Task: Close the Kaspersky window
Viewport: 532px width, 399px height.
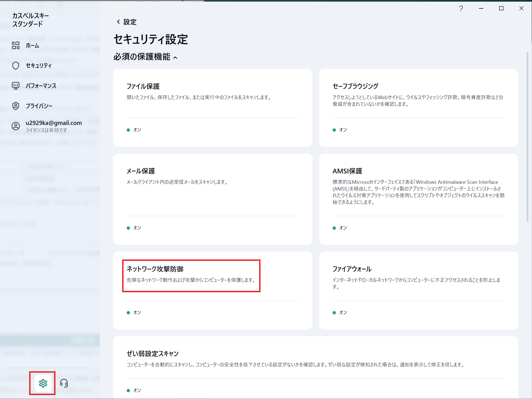Action: [x=521, y=8]
